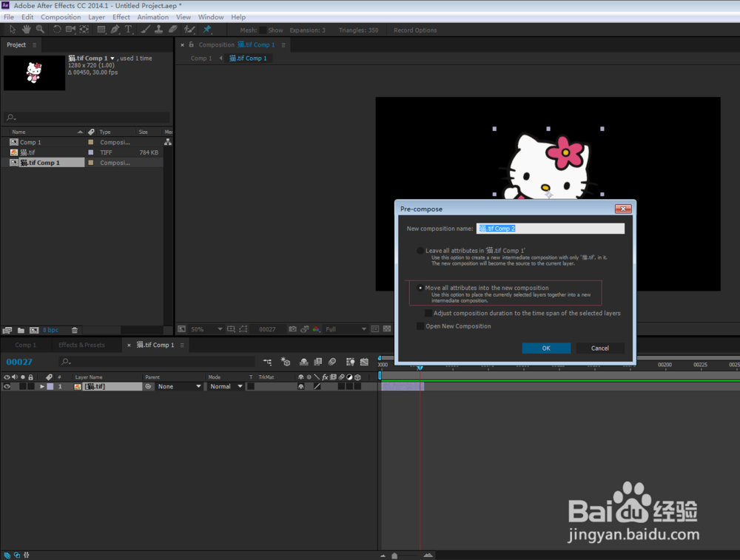Click OK in Pre-compose dialog
This screenshot has height=560, width=740.
546,348
